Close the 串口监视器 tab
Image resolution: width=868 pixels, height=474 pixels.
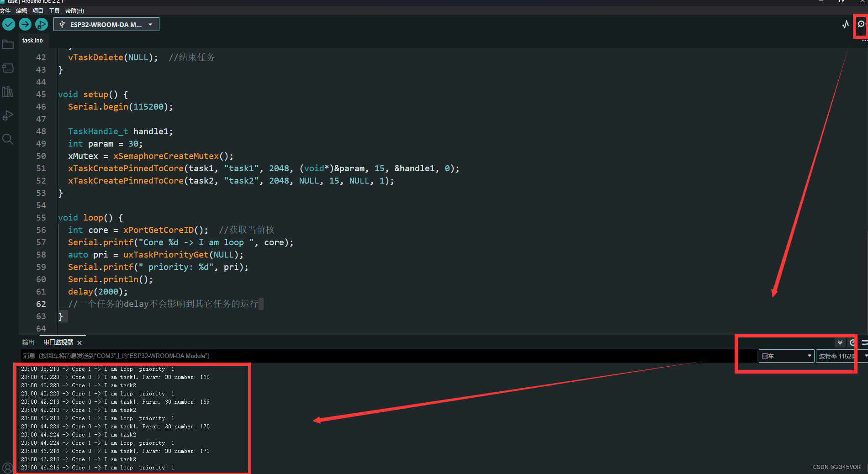pos(79,342)
